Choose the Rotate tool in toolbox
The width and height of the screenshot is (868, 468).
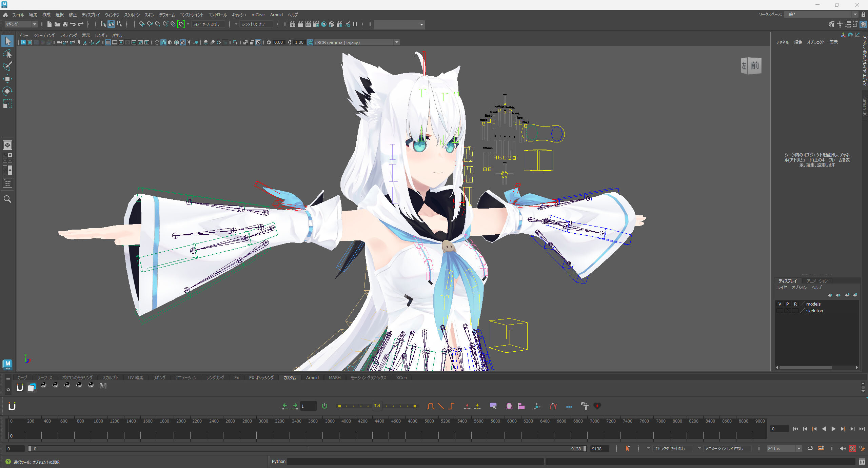pos(7,91)
